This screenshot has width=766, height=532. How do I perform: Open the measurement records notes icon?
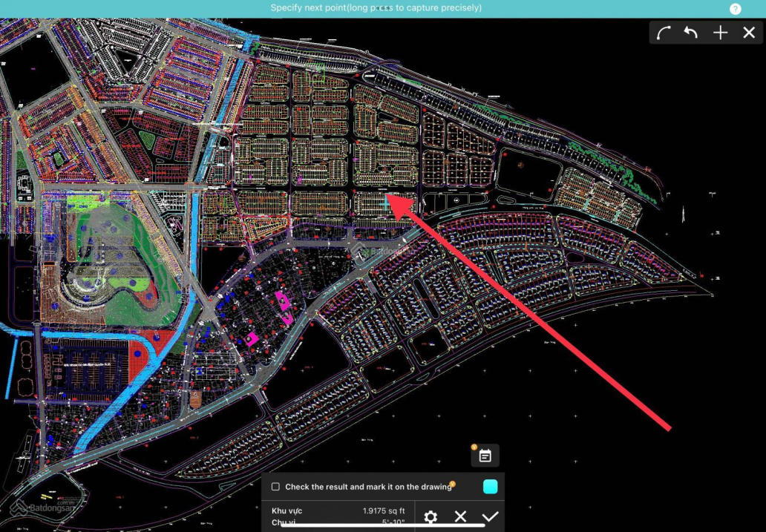coord(485,456)
